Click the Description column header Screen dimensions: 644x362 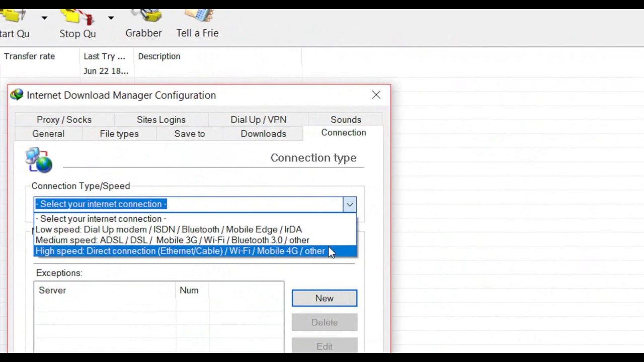coord(218,56)
